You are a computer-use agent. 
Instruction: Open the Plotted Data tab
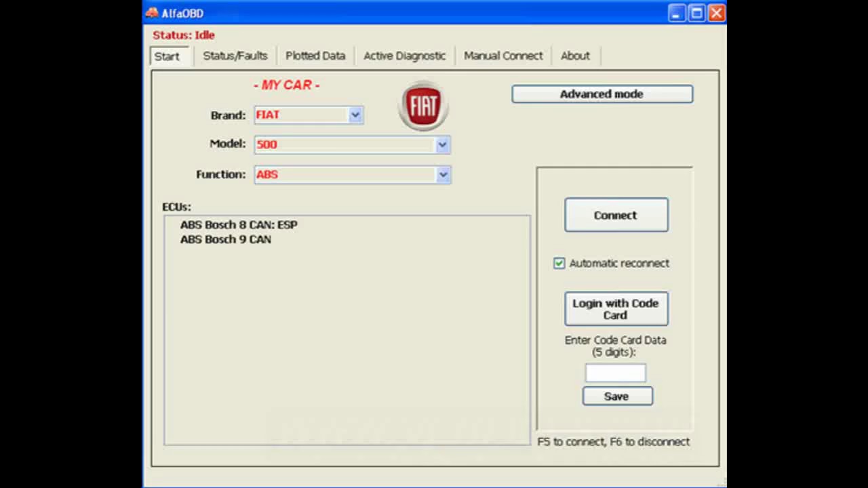pyautogui.click(x=315, y=56)
